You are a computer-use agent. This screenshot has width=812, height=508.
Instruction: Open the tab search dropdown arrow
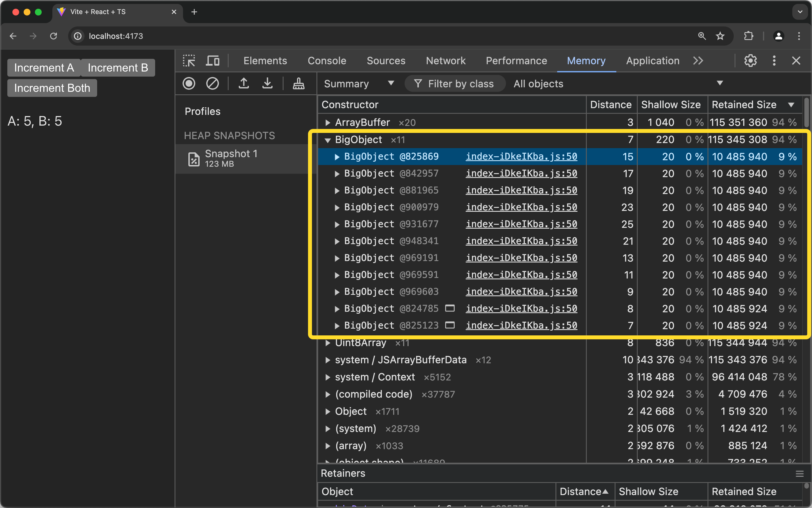[x=800, y=12]
